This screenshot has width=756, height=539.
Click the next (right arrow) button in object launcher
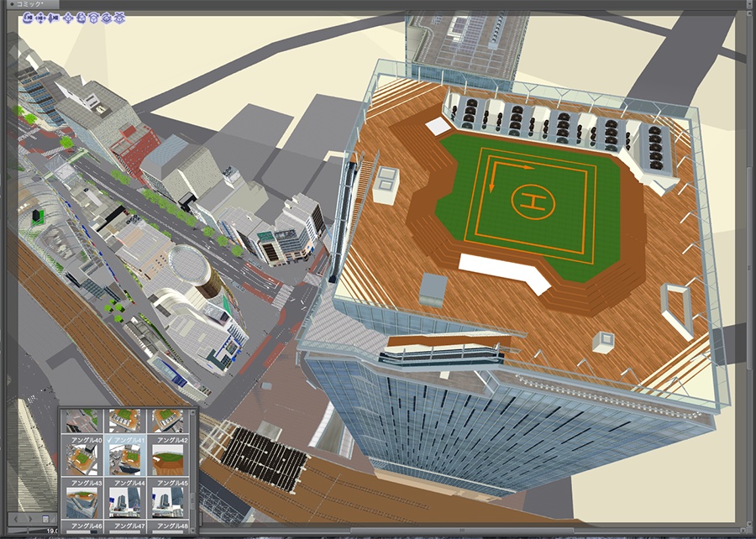point(30,519)
